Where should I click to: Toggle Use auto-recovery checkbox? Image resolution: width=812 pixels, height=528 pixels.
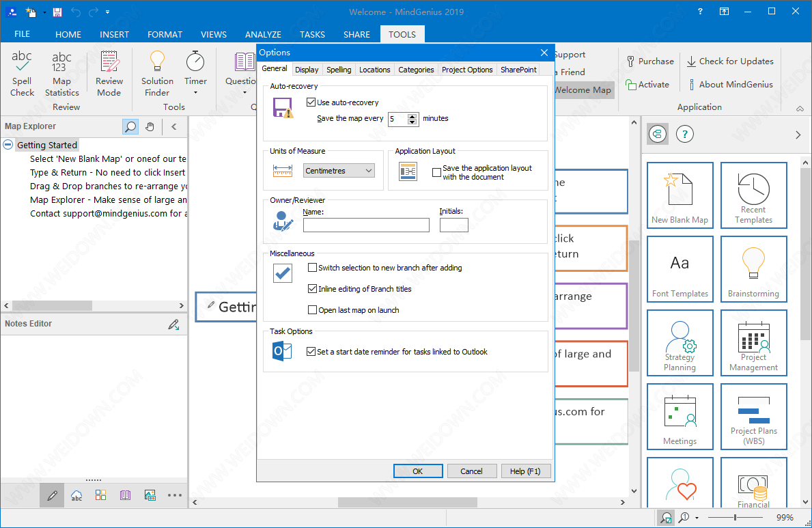[x=311, y=102]
